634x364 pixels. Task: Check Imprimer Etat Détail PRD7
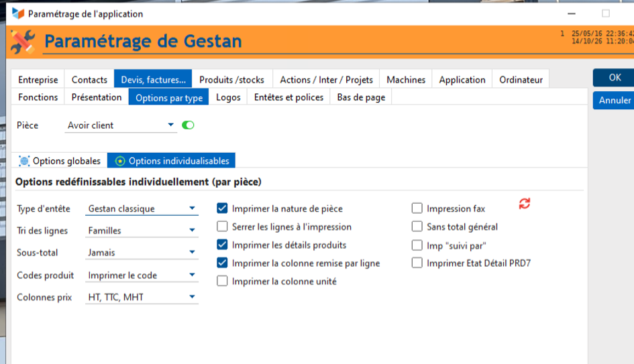tap(417, 263)
